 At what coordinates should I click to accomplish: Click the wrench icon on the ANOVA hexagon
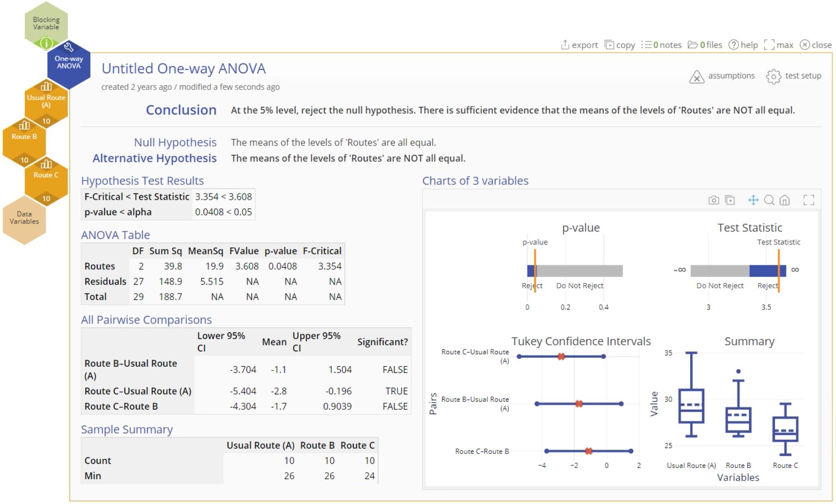pos(69,47)
